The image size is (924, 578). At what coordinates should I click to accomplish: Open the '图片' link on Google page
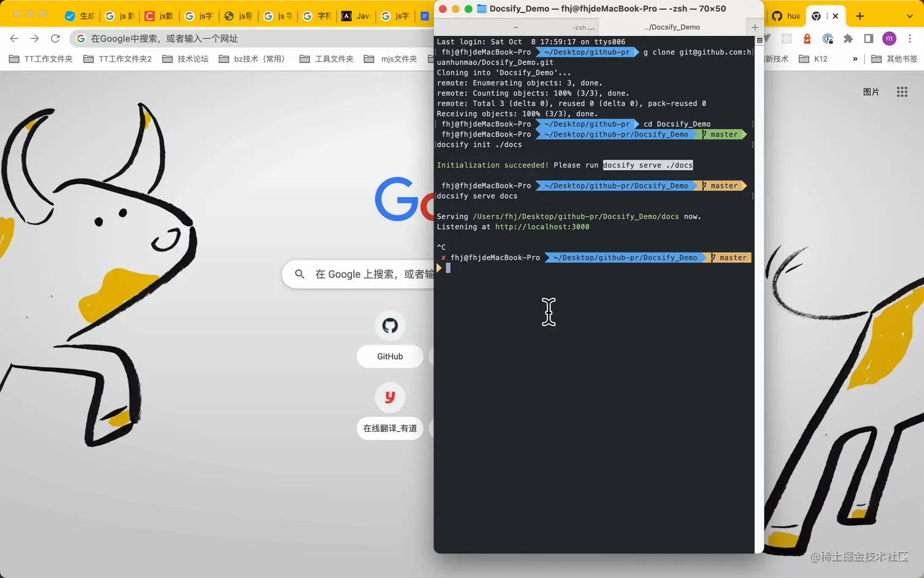[871, 92]
